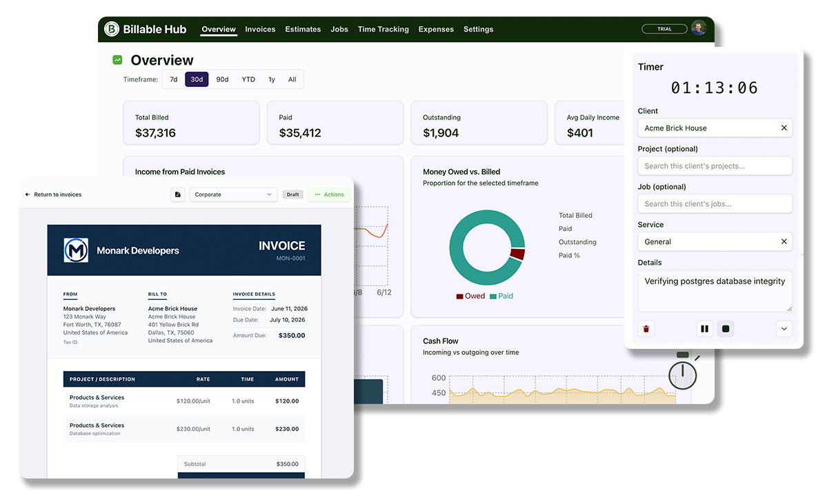Click the Project search field
The image size is (816, 504).
(715, 166)
